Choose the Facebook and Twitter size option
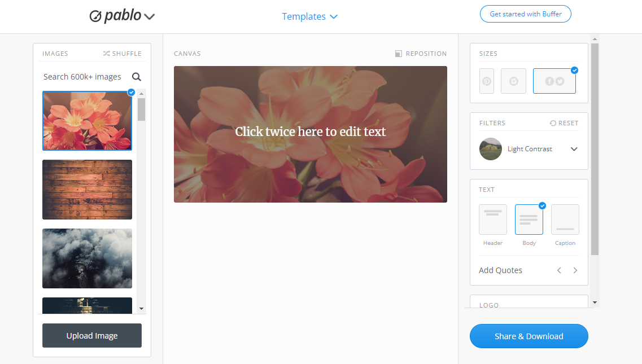The width and height of the screenshot is (642, 364). pyautogui.click(x=554, y=81)
